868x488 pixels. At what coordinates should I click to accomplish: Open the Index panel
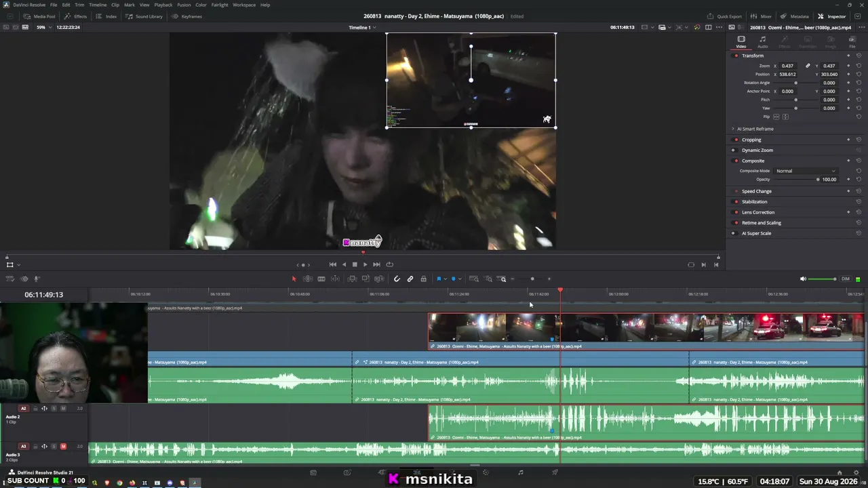pos(107,16)
